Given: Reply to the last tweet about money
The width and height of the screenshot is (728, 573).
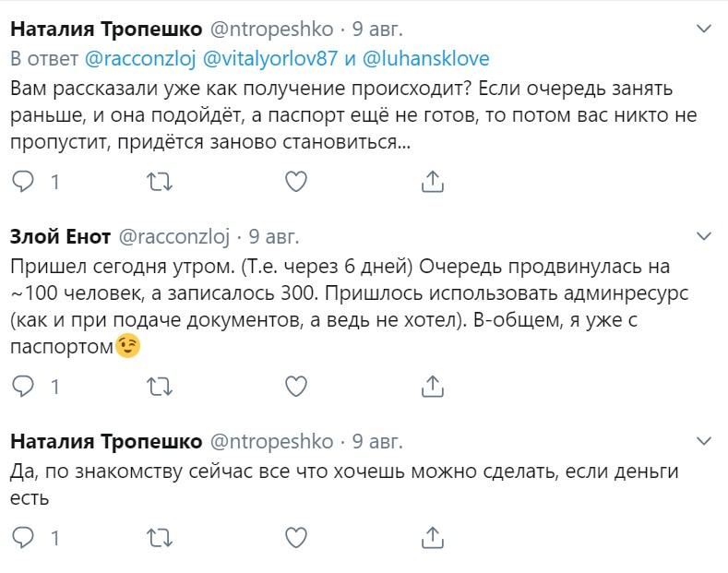Looking at the screenshot, I should click(x=27, y=536).
